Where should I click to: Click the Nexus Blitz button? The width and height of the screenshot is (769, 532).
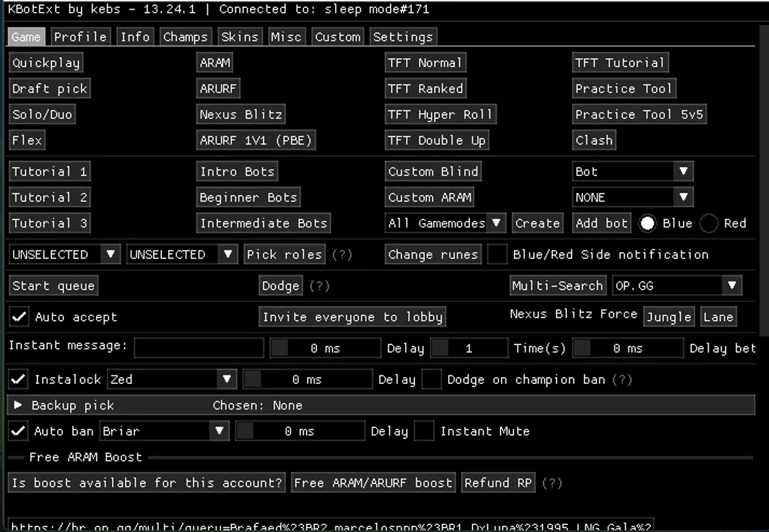pyautogui.click(x=241, y=114)
